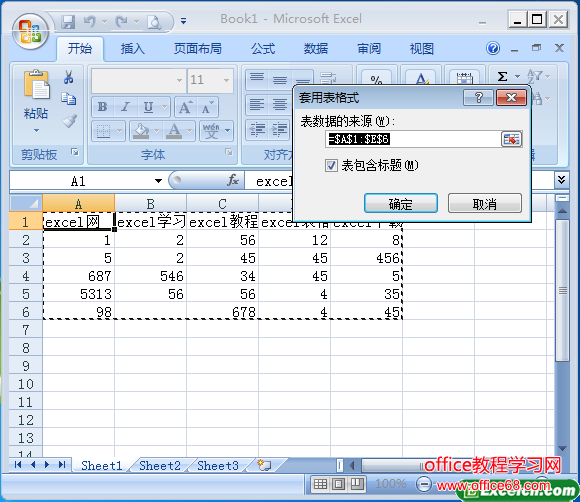Image resolution: width=580 pixels, height=502 pixels.
Task: Open Clipboard pane dialog launcher
Action: click(75, 152)
